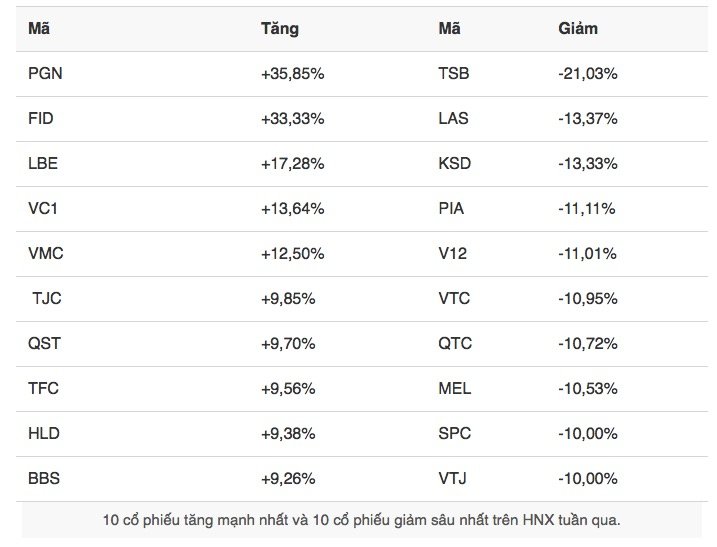Select the -21,03% decline value
This screenshot has height=547, width=717.
click(587, 74)
